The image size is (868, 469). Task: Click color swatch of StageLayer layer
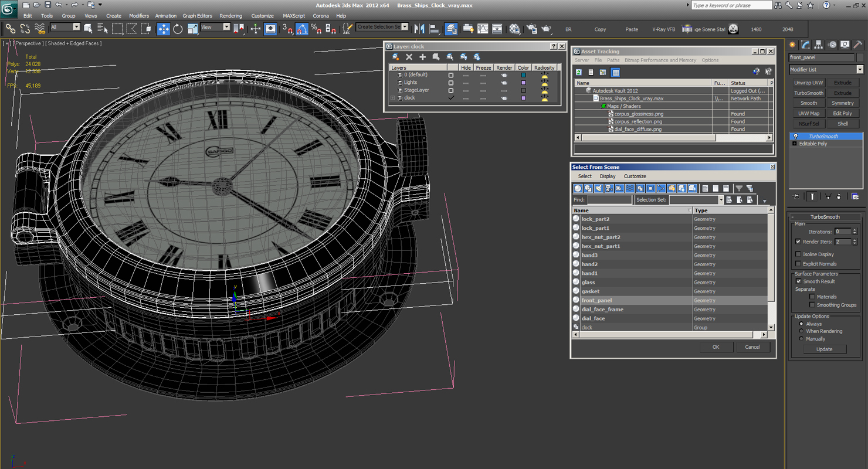[523, 90]
